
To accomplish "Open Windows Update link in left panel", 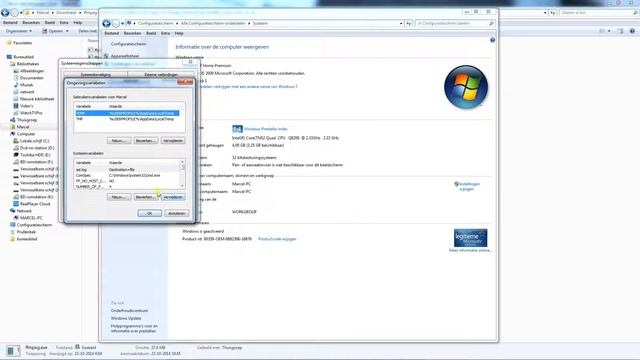I will 126,318.
